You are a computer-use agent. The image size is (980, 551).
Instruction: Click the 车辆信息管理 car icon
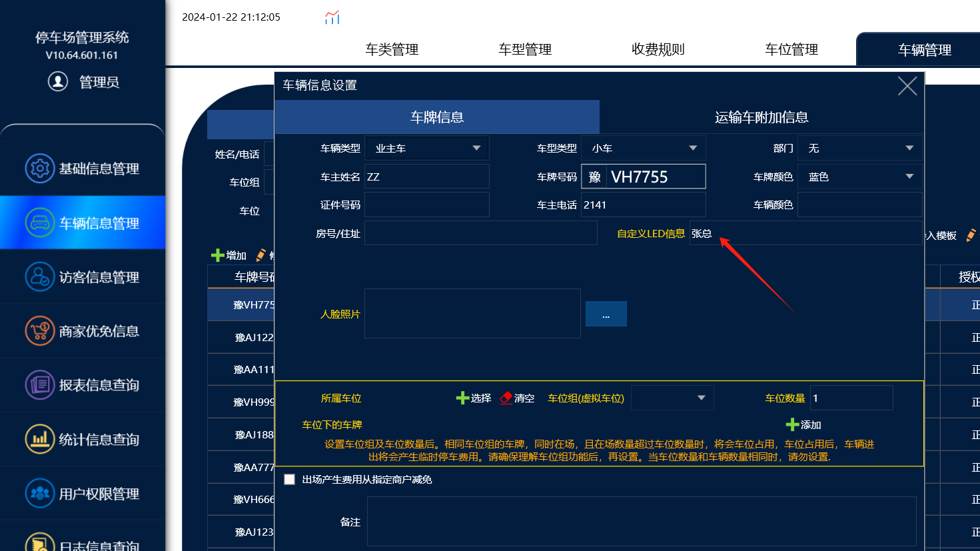pyautogui.click(x=39, y=223)
